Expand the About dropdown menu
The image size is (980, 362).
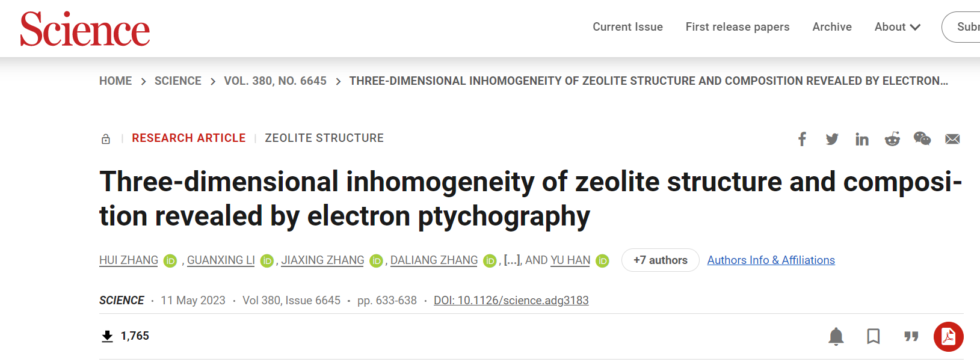898,27
